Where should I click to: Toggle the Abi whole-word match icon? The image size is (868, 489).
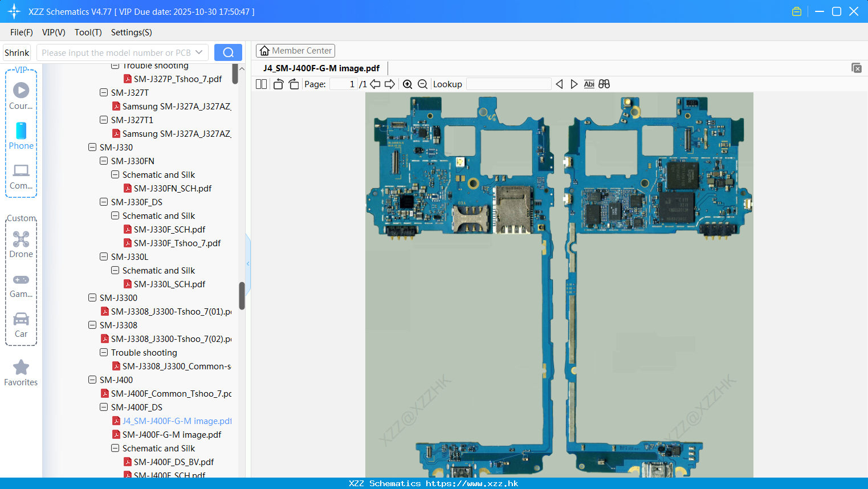(589, 84)
